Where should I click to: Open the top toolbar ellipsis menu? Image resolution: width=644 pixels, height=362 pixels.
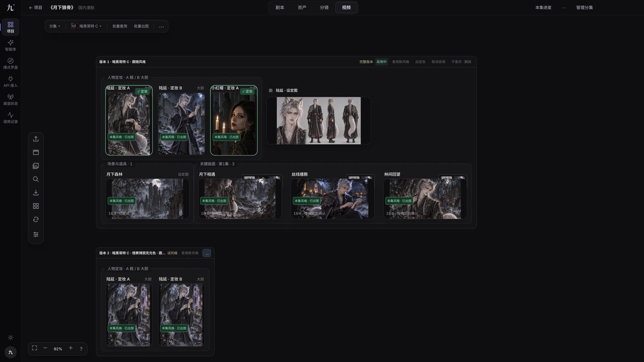(161, 26)
